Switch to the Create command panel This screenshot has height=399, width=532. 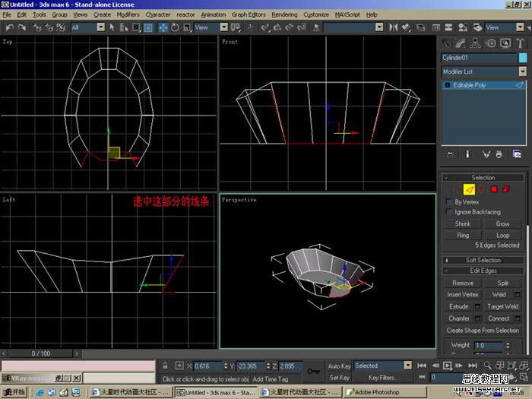pos(446,43)
